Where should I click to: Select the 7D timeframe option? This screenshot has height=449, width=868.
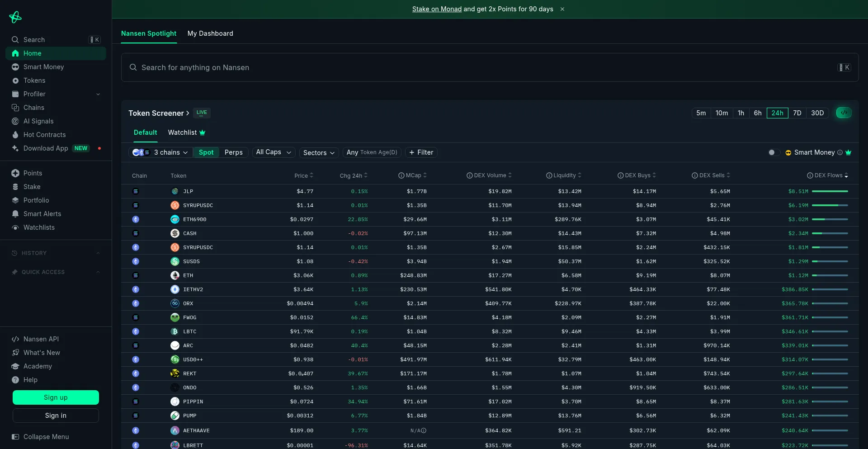coord(797,113)
